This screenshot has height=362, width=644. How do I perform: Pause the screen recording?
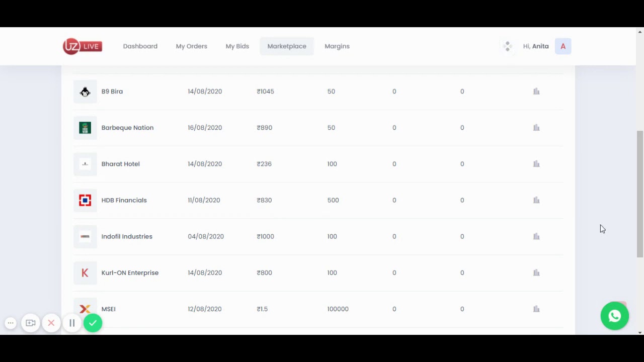[x=72, y=323]
